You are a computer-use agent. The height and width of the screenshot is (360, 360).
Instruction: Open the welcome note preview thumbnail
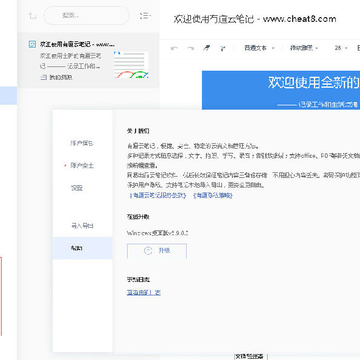point(131,65)
